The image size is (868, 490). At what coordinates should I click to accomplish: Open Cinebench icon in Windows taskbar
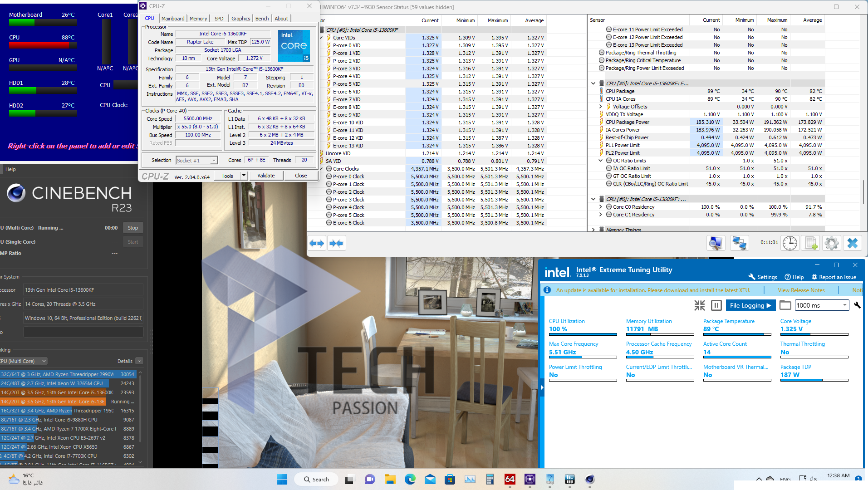589,479
